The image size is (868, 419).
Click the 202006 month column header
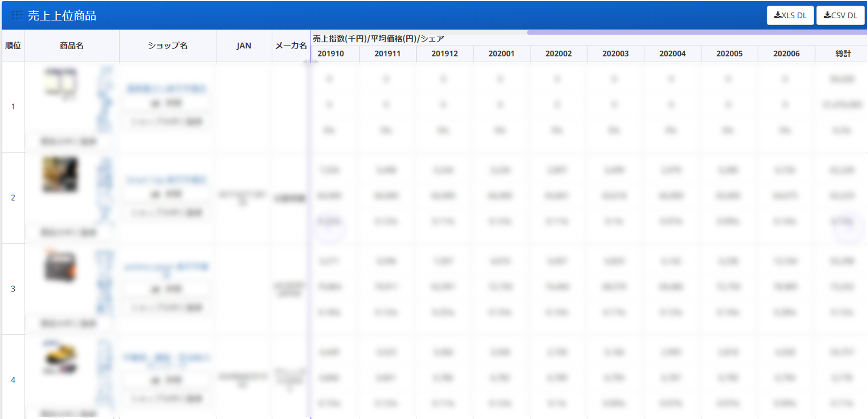click(786, 54)
